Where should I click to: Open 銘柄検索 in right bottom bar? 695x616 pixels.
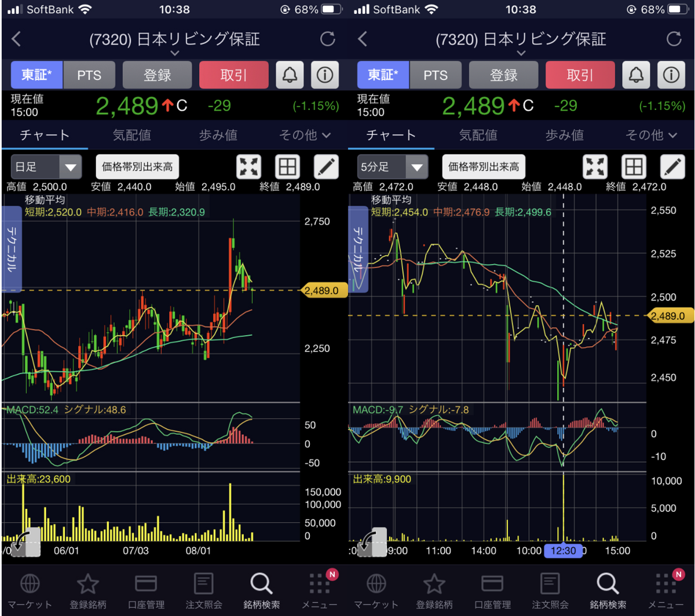608,591
